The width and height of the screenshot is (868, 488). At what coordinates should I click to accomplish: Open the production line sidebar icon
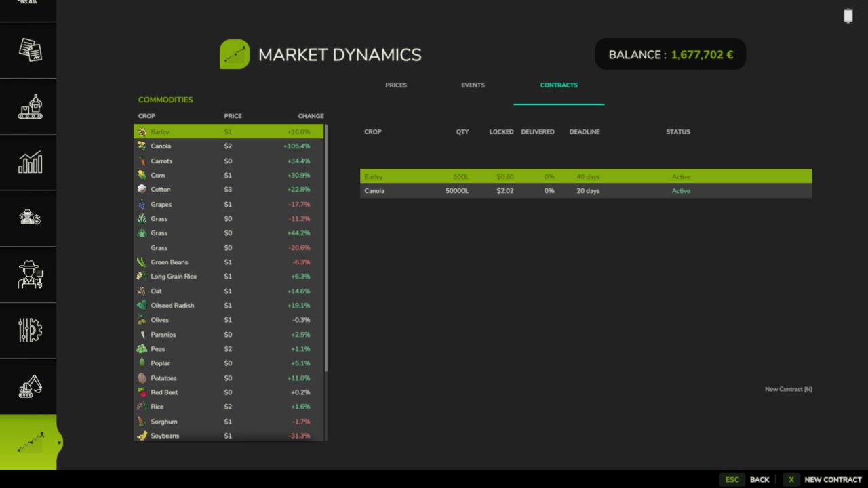tap(28, 106)
